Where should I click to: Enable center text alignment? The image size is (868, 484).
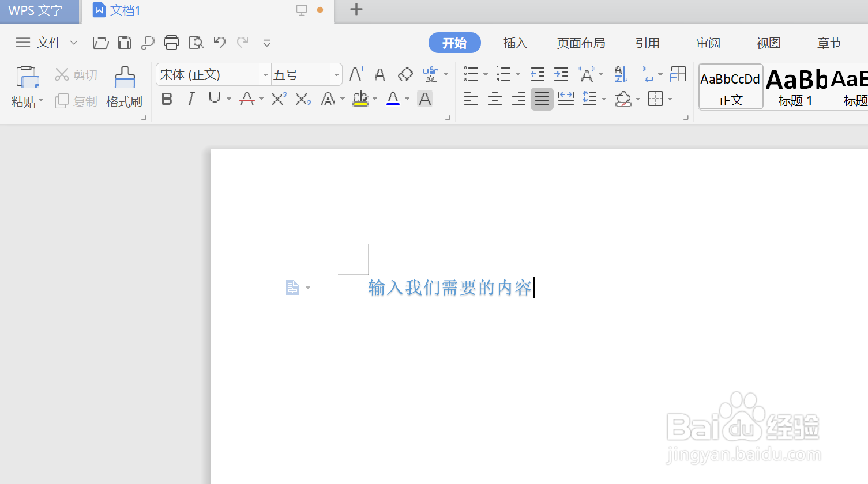pos(494,99)
